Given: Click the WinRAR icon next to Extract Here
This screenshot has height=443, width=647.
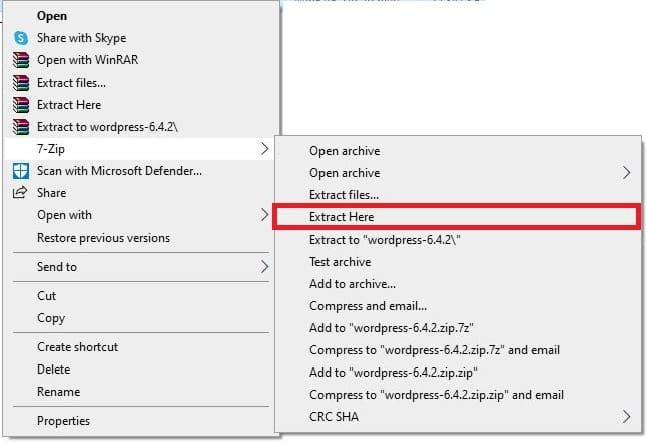Looking at the screenshot, I should 21,104.
